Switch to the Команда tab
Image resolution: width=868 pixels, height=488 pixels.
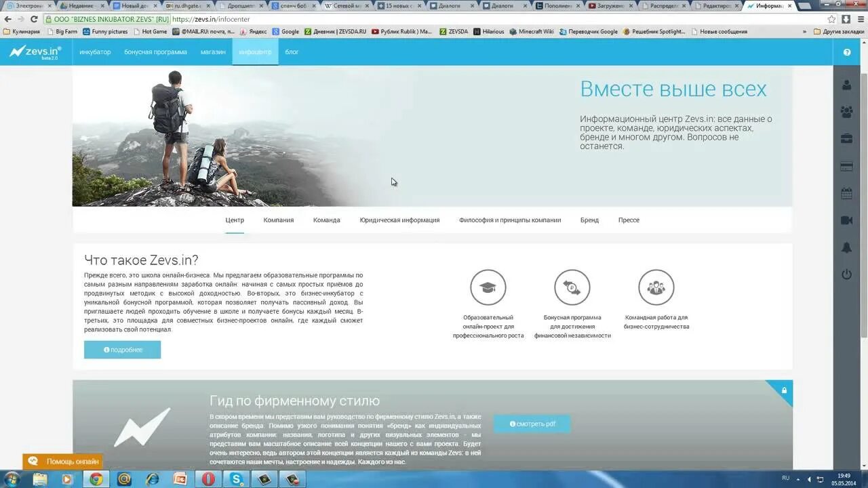[327, 220]
